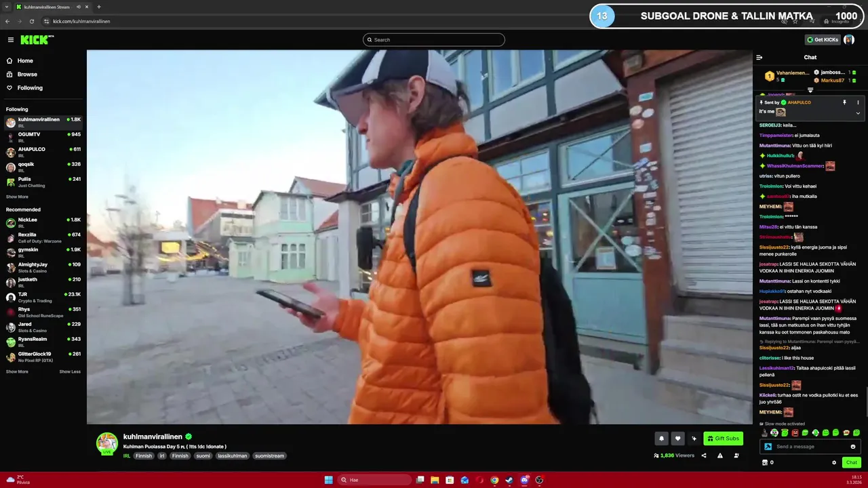Expand Following list with Show More
The image size is (868, 488).
coord(17,197)
